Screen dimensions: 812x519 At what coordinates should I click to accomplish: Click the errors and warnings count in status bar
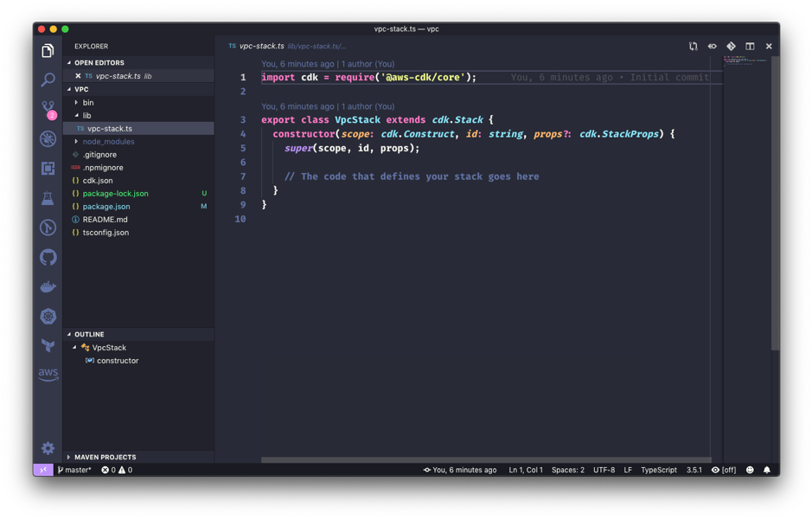(117, 470)
